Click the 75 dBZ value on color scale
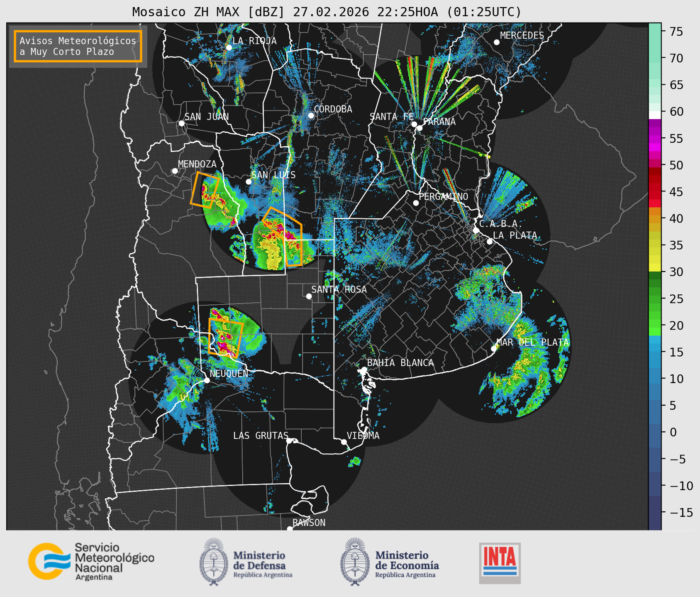700x597 pixels. [676, 31]
